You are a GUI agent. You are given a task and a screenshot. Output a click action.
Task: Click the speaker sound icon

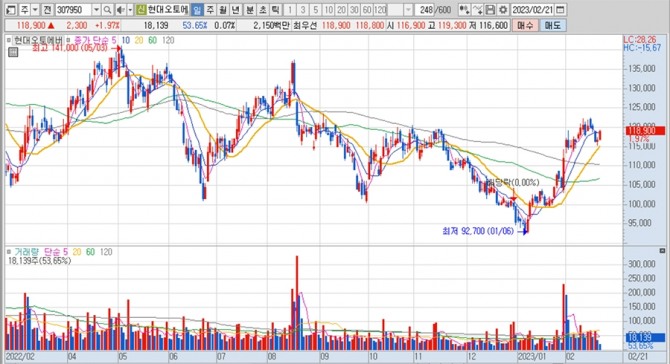(120, 9)
